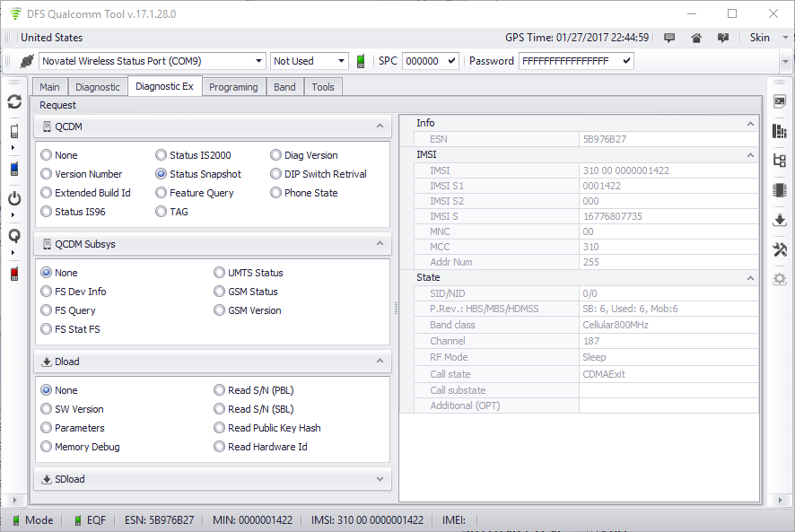The width and height of the screenshot is (795, 532).
Task: Open the Band tab
Action: 284,87
